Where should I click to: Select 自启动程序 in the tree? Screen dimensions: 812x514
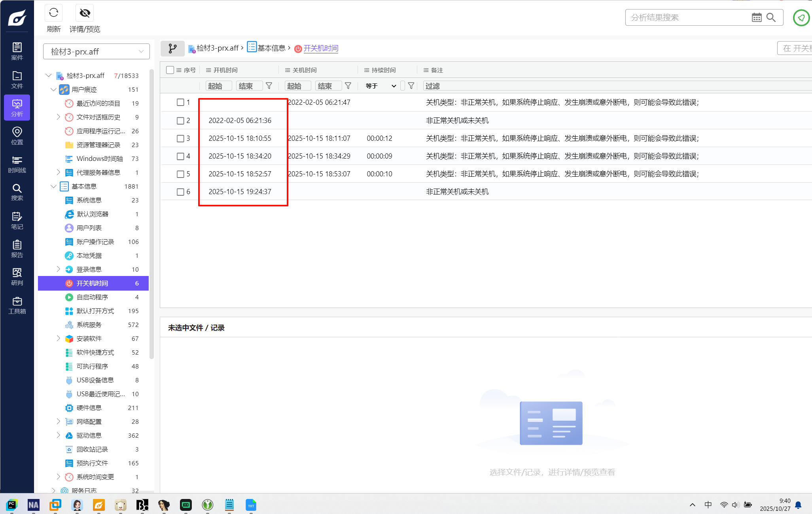click(92, 297)
